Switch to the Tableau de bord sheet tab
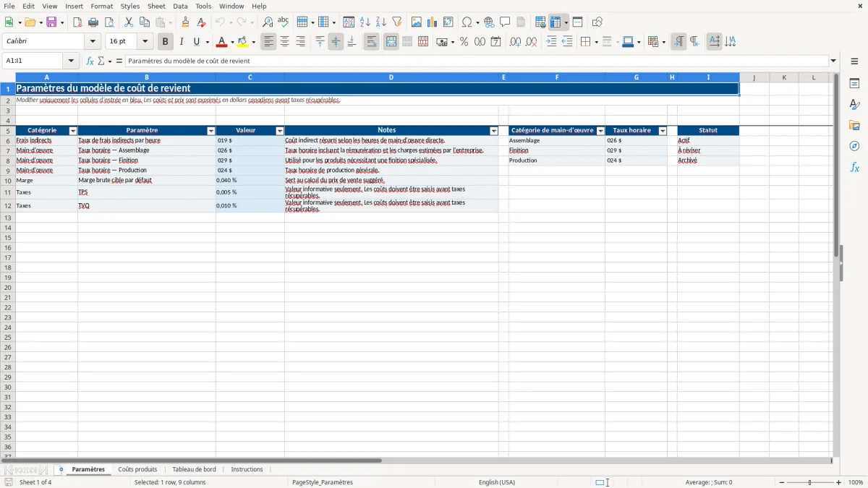This screenshot has width=868, height=488. 194,470
